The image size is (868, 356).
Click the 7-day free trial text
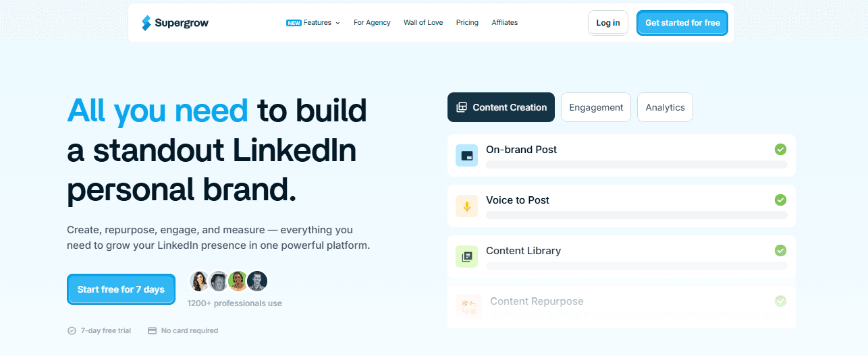click(x=106, y=331)
